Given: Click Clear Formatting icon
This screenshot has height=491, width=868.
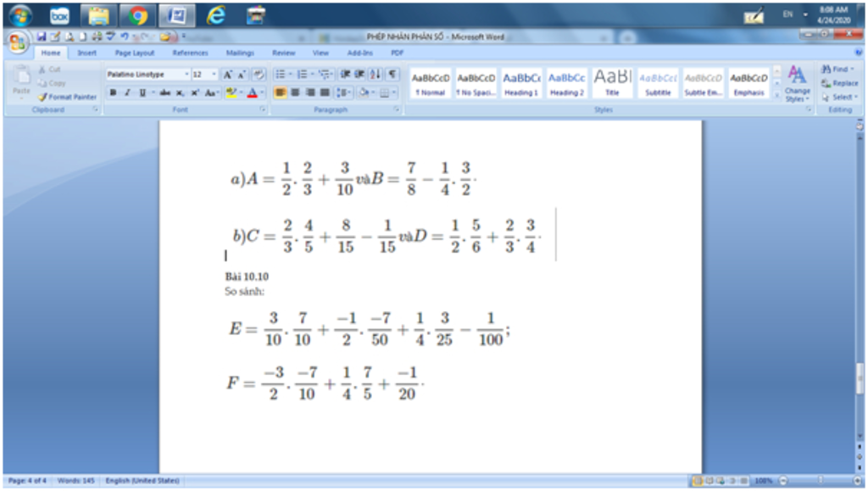Looking at the screenshot, I should (x=258, y=74).
